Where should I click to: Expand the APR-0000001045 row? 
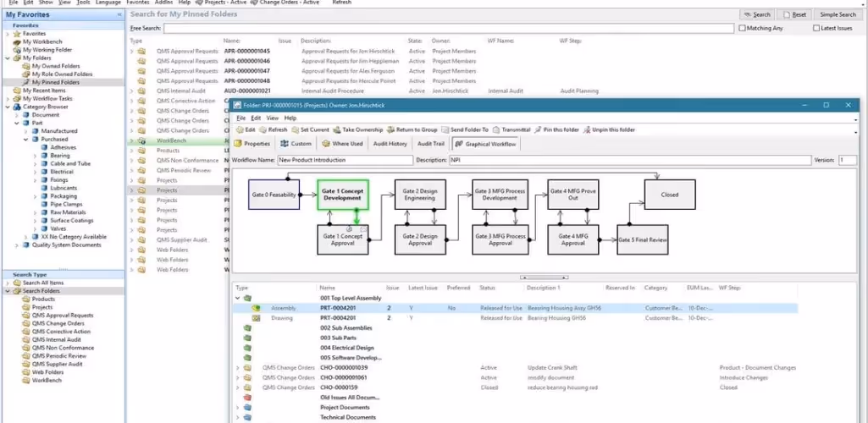click(x=132, y=52)
